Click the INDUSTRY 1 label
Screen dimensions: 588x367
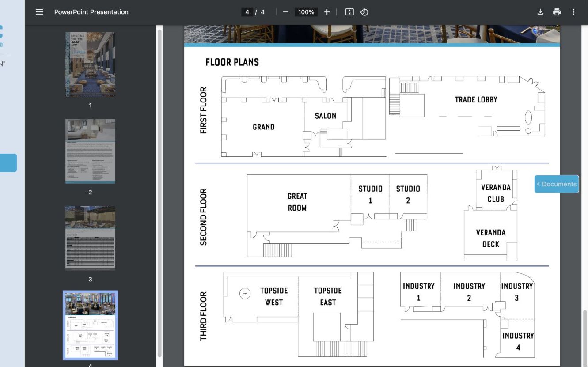click(x=419, y=292)
